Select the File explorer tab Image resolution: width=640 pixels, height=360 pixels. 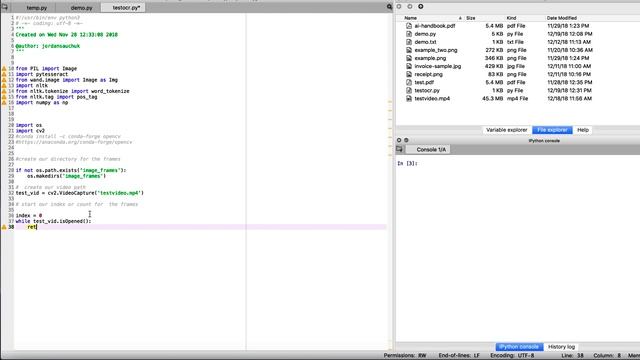point(552,130)
